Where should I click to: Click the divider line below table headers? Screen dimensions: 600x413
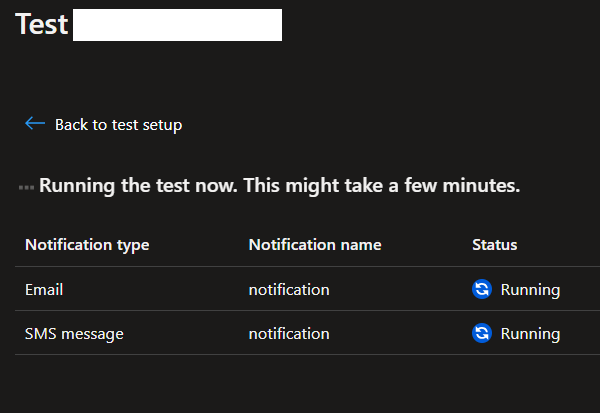[300, 267]
